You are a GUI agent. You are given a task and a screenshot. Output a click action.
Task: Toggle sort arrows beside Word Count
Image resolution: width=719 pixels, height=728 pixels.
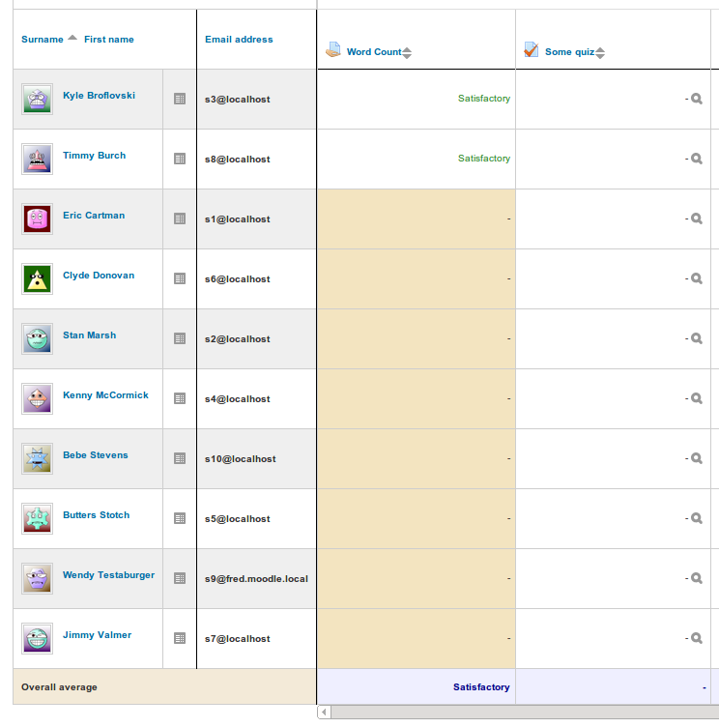coord(407,53)
